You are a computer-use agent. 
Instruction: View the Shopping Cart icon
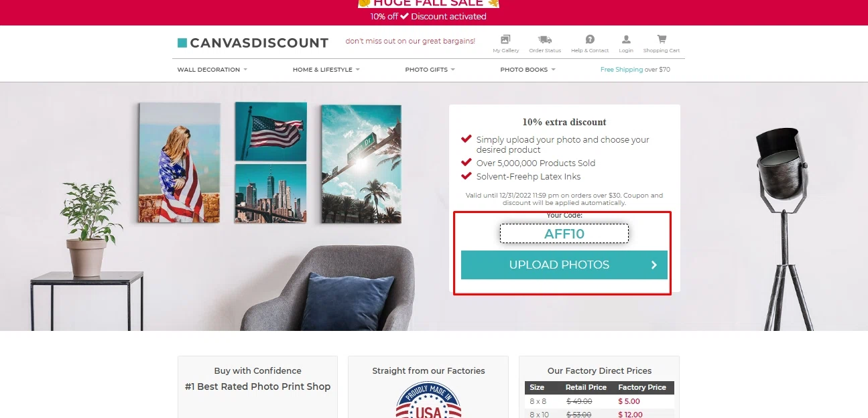[x=662, y=40]
